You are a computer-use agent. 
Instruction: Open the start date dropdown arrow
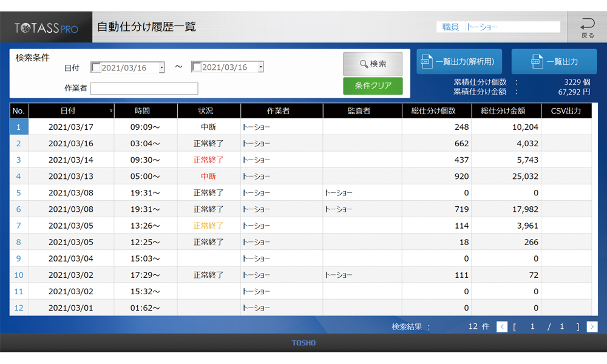click(x=161, y=68)
